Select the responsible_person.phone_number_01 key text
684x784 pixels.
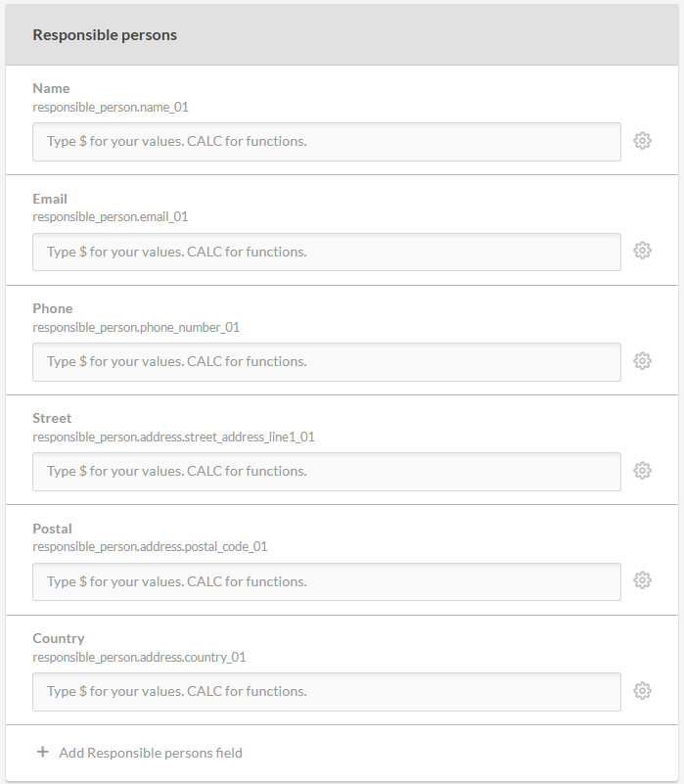pyautogui.click(x=136, y=327)
